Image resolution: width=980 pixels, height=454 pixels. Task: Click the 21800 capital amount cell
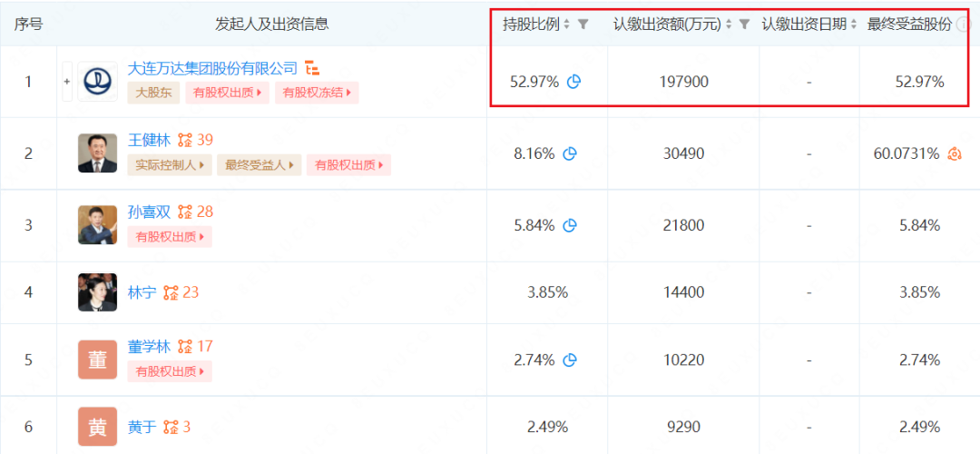684,226
